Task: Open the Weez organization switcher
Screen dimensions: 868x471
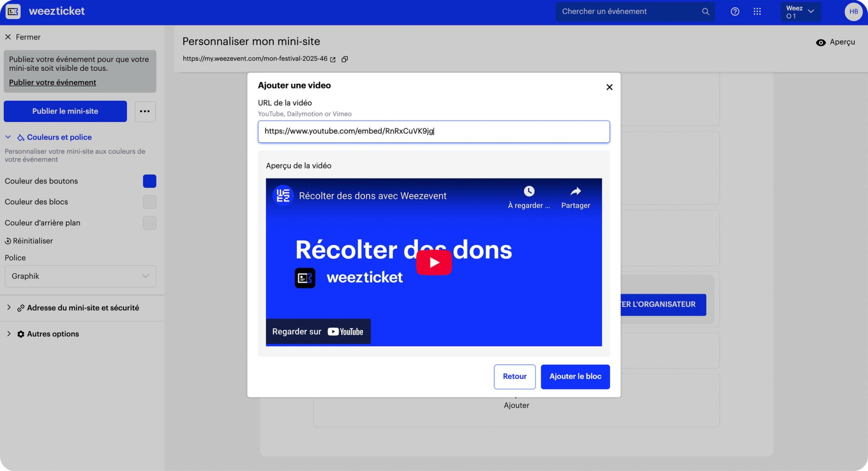Action: pos(800,12)
